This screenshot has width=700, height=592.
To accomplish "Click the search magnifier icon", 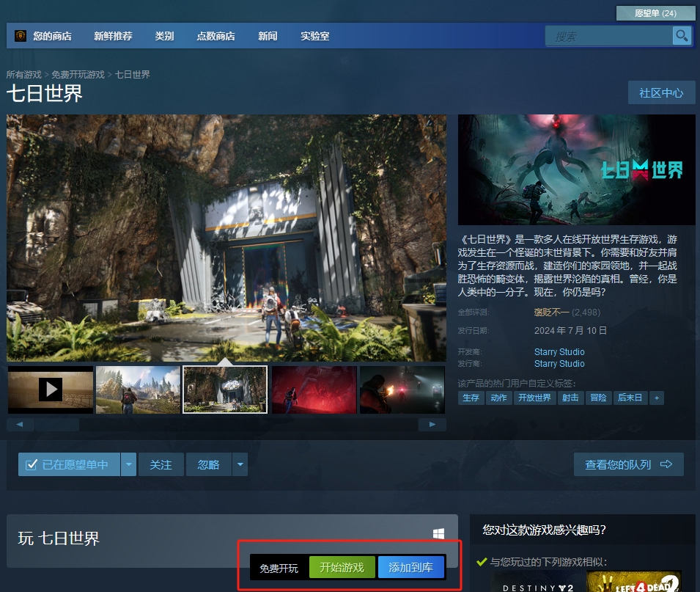I will coord(682,36).
